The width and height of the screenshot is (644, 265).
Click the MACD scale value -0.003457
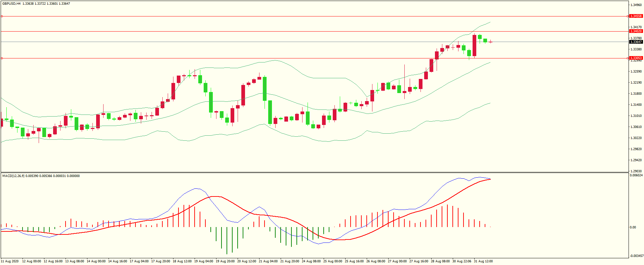637,256
